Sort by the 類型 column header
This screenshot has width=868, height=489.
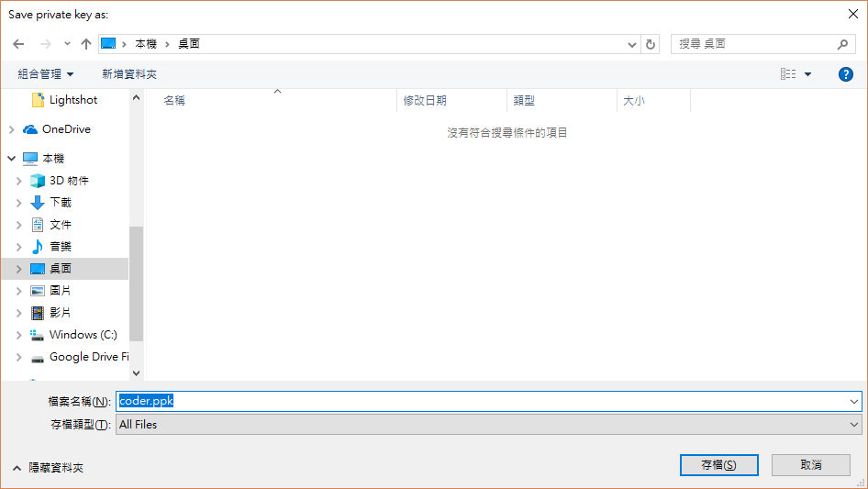[524, 101]
